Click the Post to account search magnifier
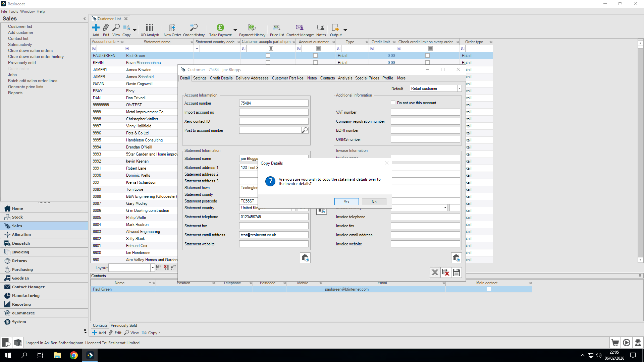This screenshot has width=644, height=362. tap(305, 130)
